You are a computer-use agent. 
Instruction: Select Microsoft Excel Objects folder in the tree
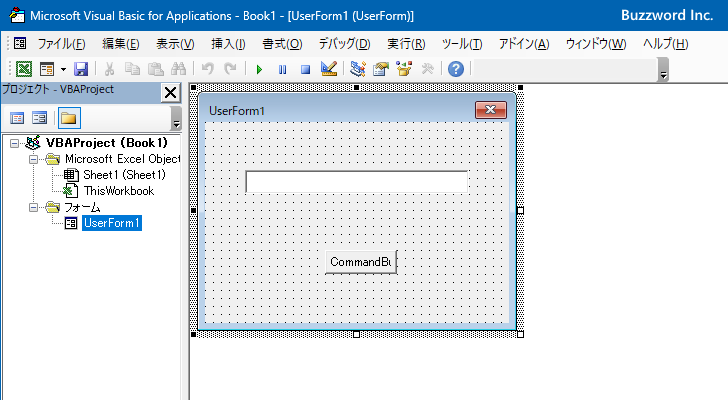(123, 159)
